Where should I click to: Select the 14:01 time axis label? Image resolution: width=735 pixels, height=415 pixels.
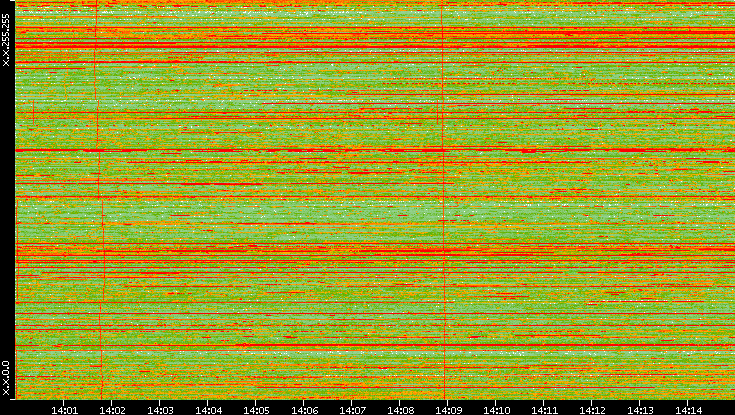click(64, 410)
